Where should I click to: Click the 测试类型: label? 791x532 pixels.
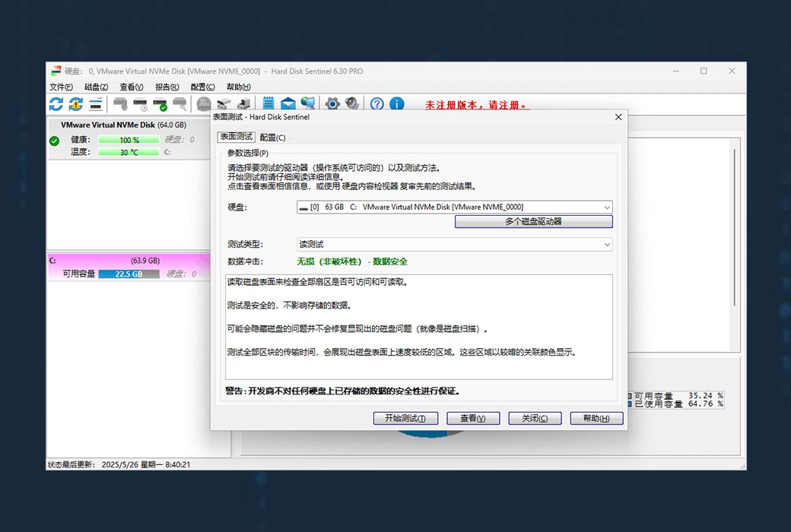tap(245, 245)
